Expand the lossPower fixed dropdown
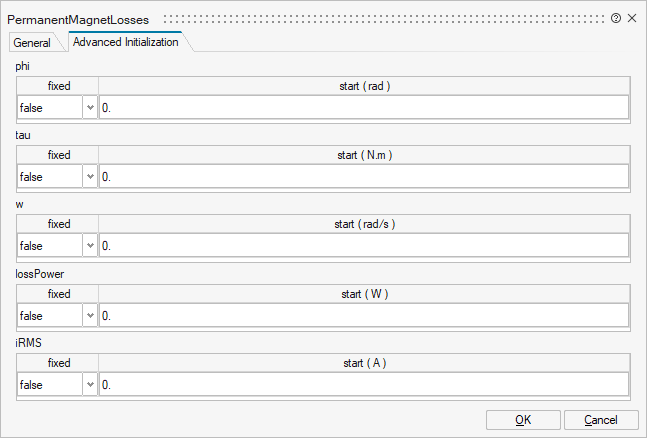The height and width of the screenshot is (438, 647). [90, 316]
